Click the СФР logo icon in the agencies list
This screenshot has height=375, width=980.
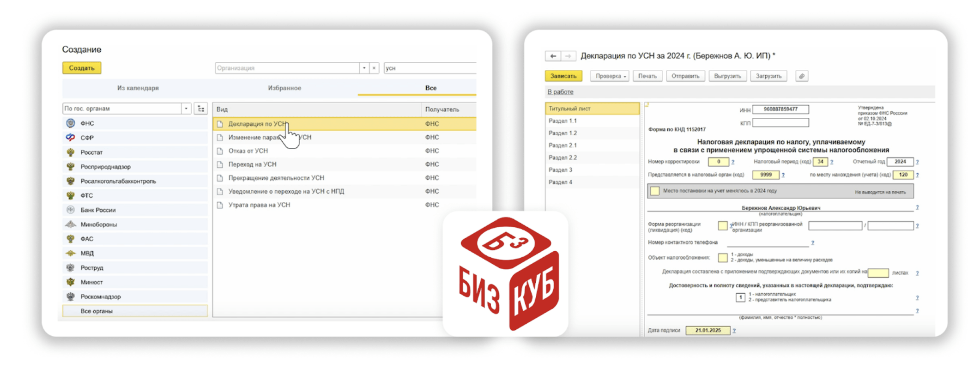71,138
